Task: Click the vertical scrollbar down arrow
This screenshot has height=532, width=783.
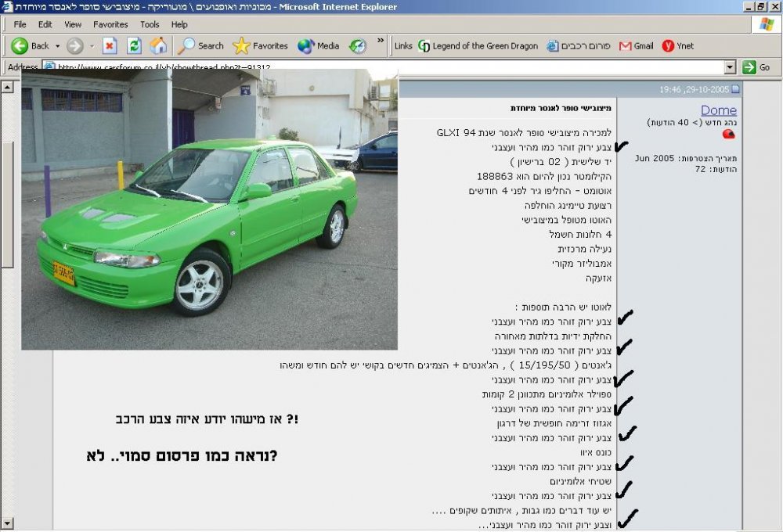Action: coord(7,523)
